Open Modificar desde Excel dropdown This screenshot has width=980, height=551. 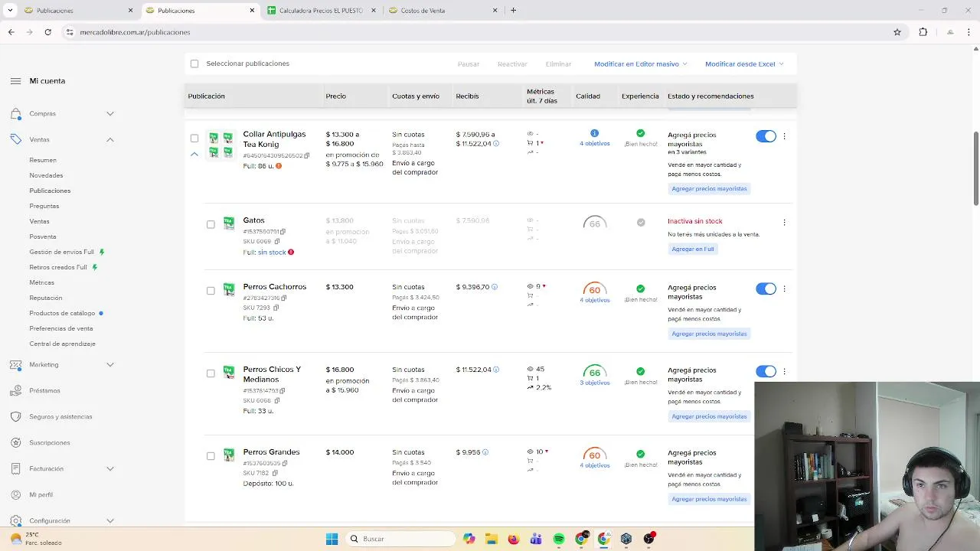coord(744,64)
